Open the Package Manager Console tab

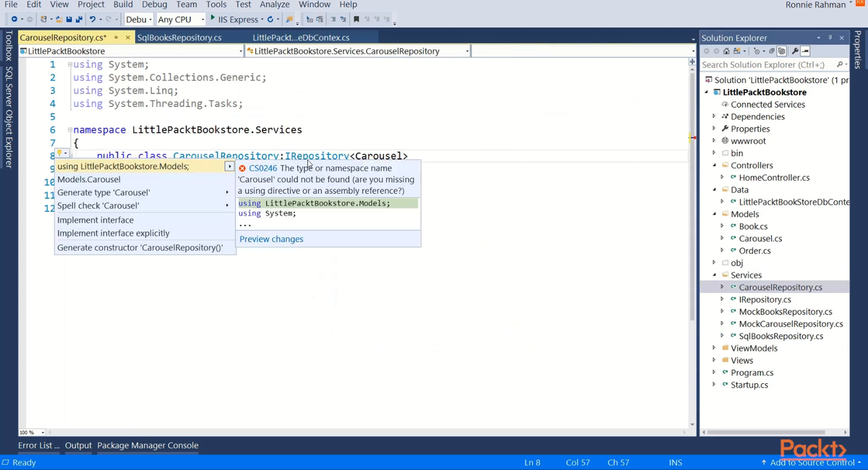coord(148,445)
